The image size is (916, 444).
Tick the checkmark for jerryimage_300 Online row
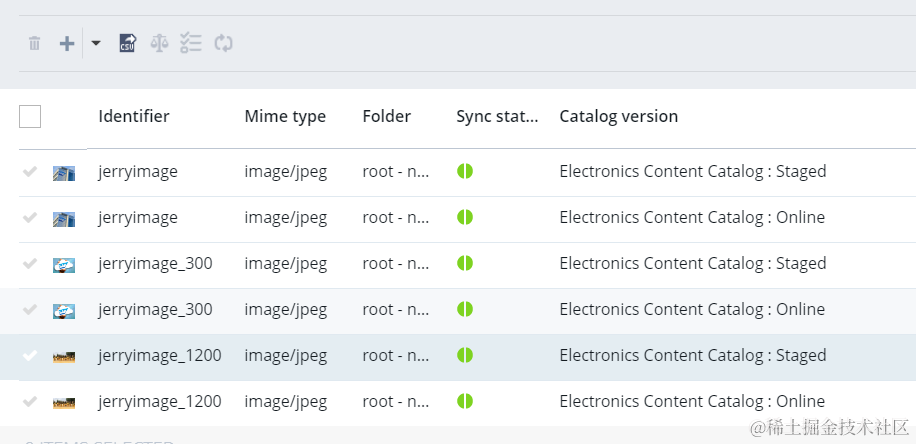coord(30,309)
